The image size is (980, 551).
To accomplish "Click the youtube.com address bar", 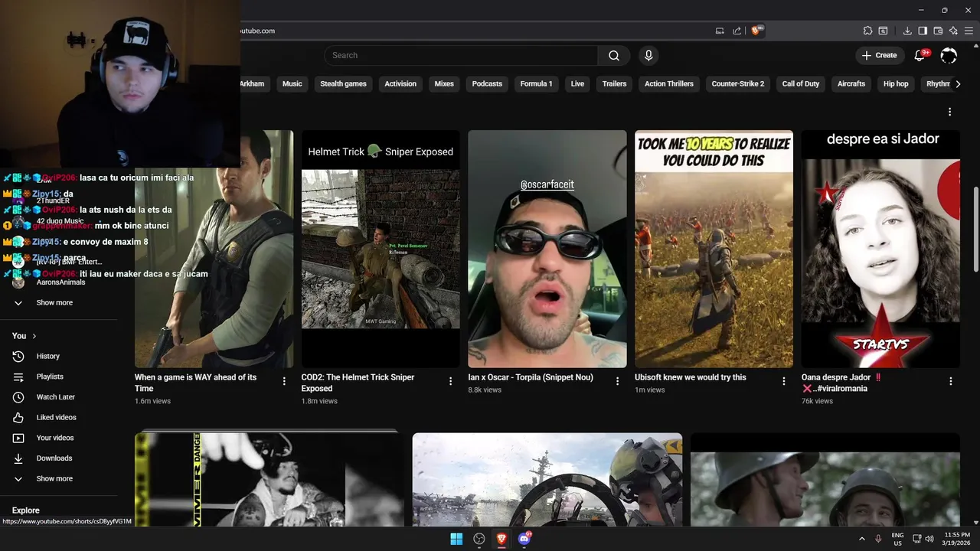I will click(475, 31).
